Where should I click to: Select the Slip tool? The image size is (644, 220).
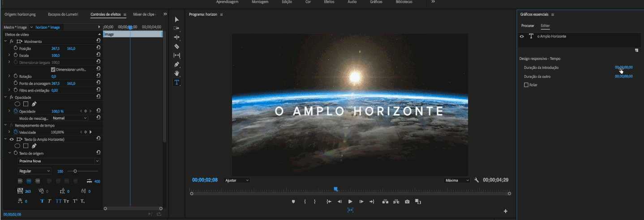pos(176,55)
